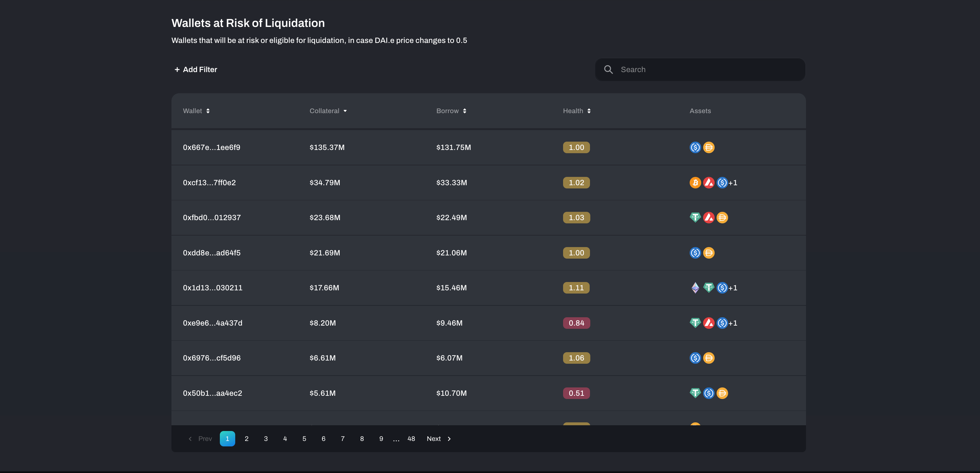Jump to last page 48
The width and height of the screenshot is (980, 473).
click(411, 439)
